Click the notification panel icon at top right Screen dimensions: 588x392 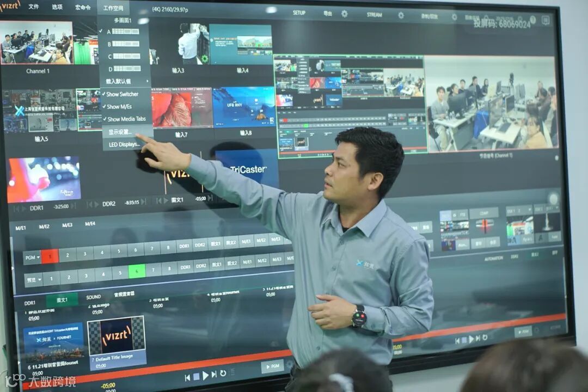coord(546,20)
